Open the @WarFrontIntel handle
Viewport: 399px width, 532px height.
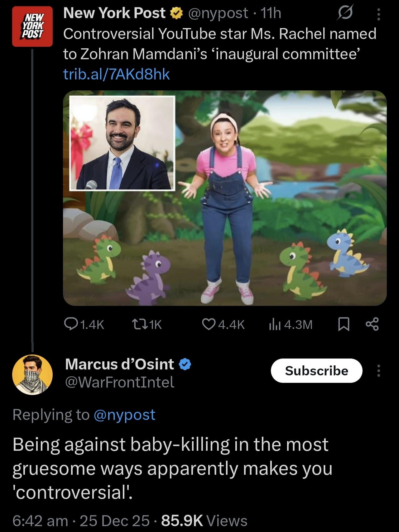point(120,382)
